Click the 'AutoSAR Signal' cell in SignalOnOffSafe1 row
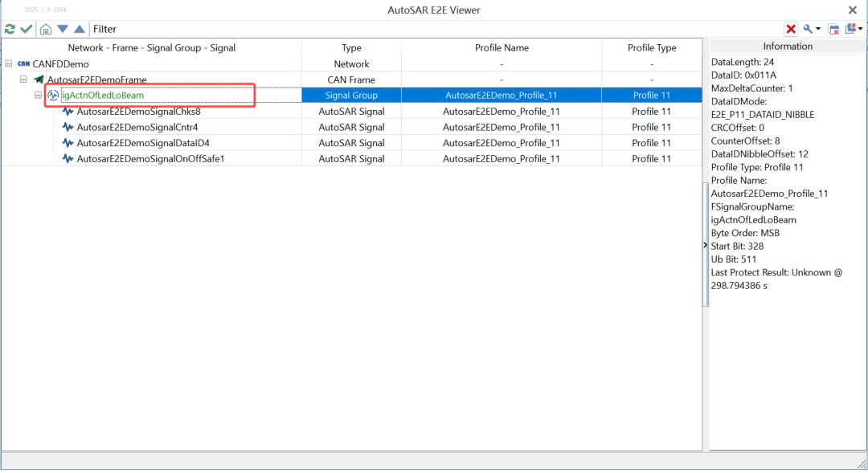868x473 pixels. pos(351,159)
